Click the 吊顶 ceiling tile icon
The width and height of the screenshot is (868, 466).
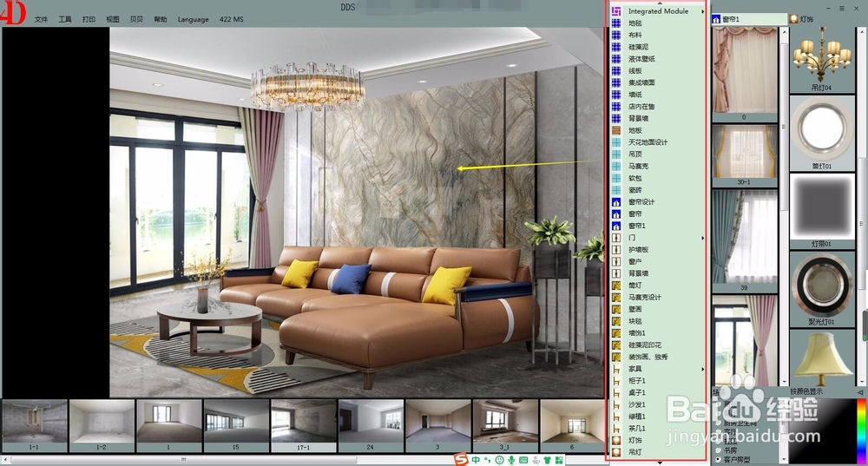pos(616,154)
